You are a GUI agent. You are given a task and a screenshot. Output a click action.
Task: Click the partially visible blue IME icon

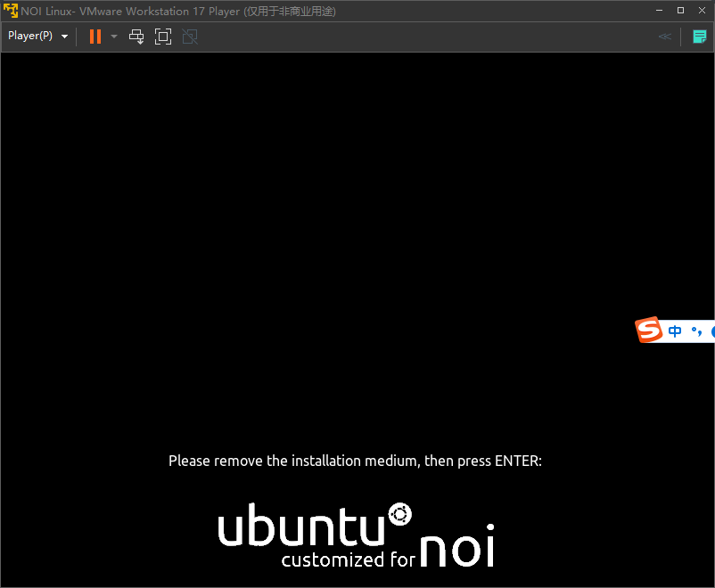pyautogui.click(x=711, y=331)
